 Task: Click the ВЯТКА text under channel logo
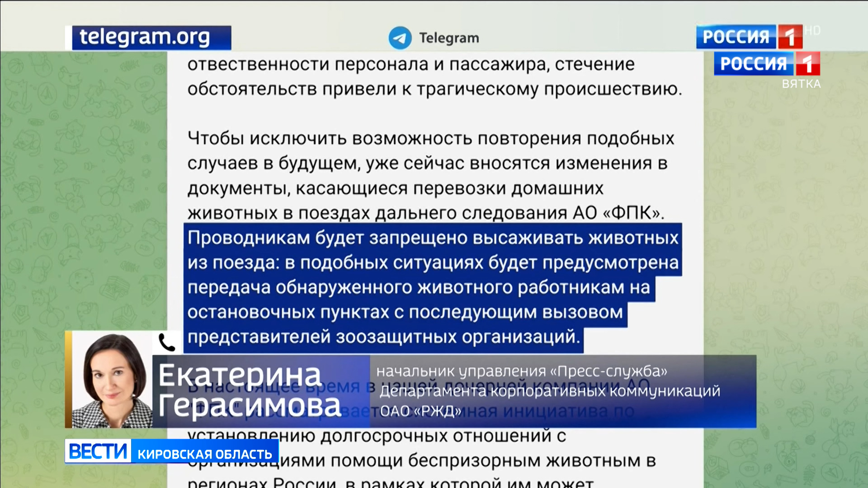click(801, 84)
